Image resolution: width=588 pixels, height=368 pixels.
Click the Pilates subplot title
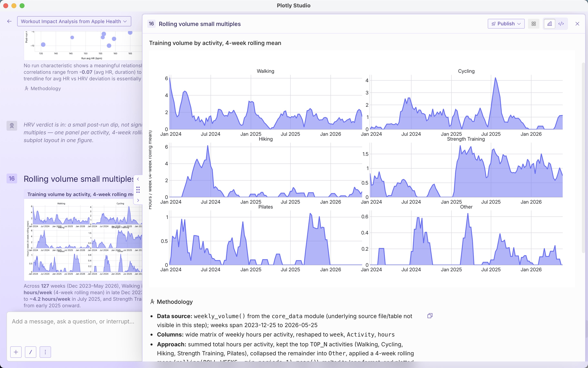[x=266, y=207]
